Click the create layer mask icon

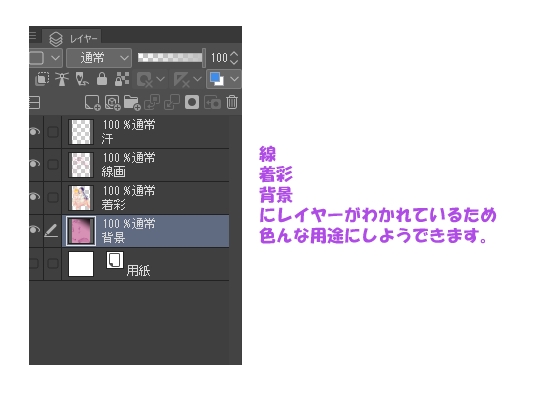tap(192, 102)
